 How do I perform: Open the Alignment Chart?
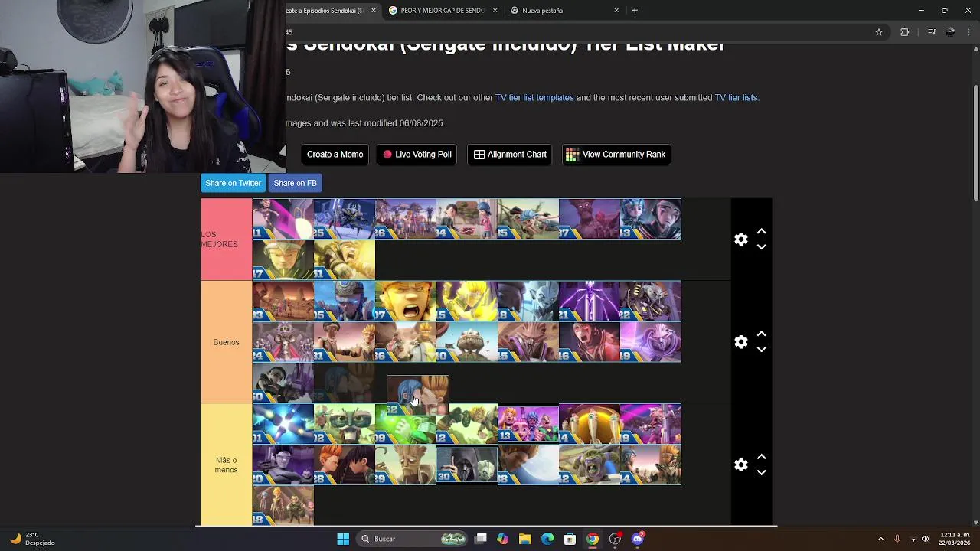tap(510, 155)
